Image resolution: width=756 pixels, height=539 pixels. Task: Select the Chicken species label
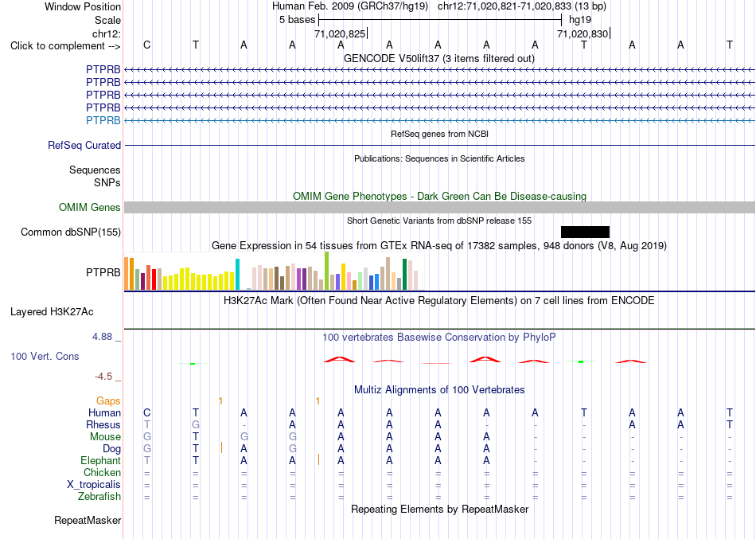[x=102, y=472]
